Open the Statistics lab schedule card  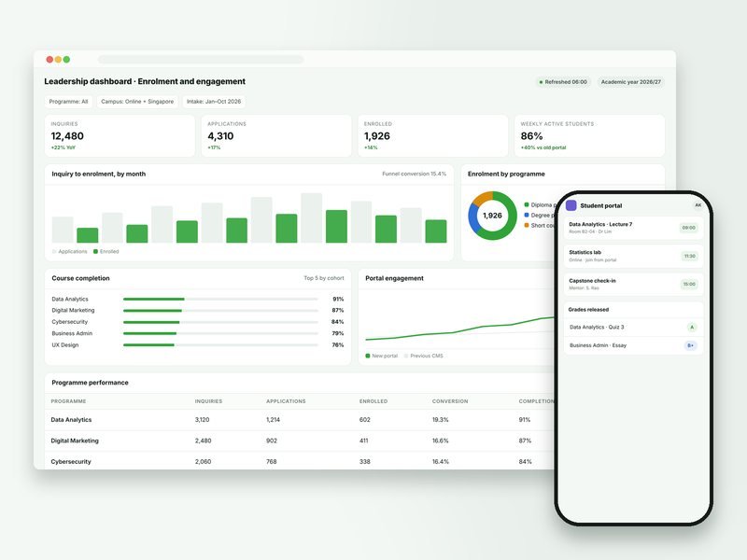pyautogui.click(x=633, y=256)
